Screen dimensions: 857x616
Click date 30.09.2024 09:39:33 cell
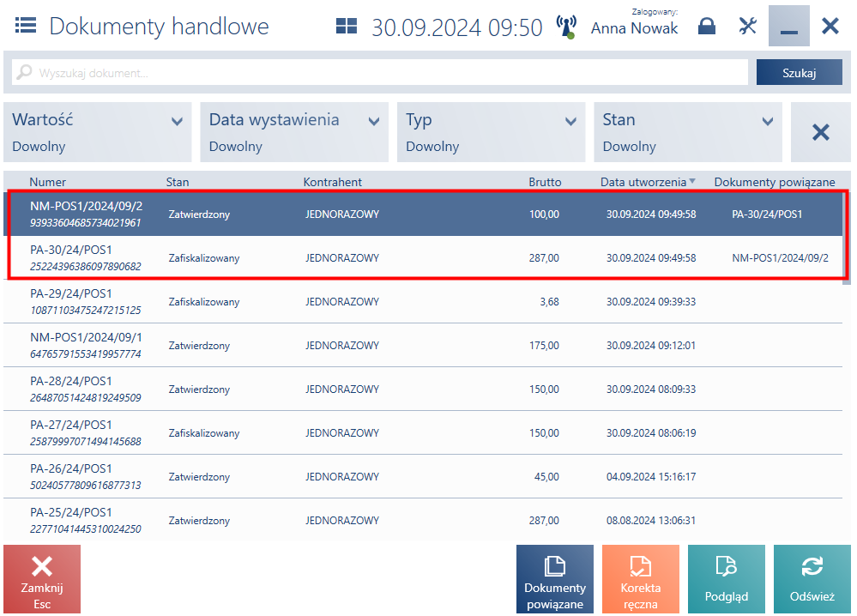pyautogui.click(x=651, y=302)
